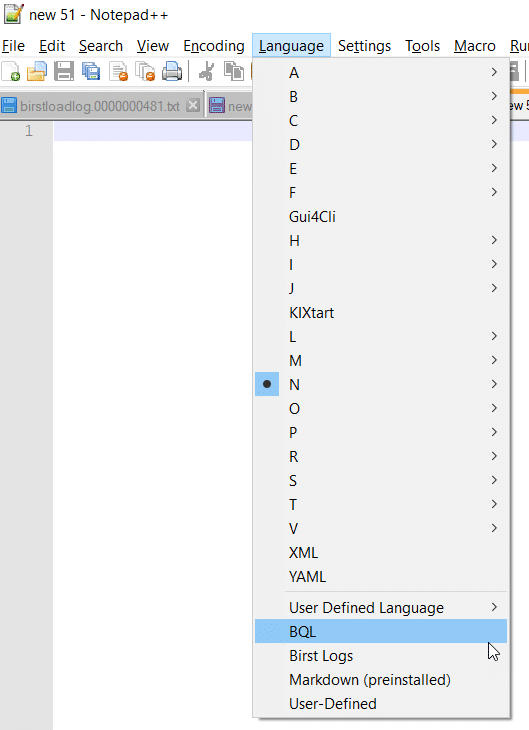Select the Birst Logs language
The image size is (529, 730).
[381, 656]
